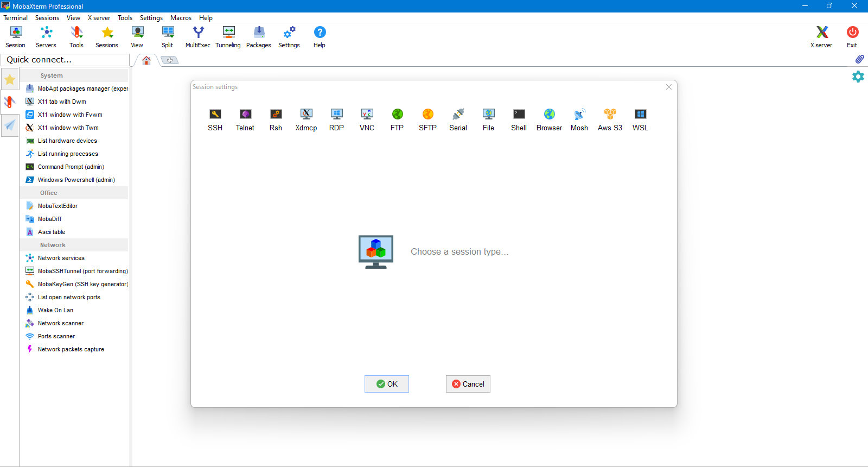Viewport: 868px width, 467px height.
Task: Select the VNC session icon
Action: pos(367,119)
